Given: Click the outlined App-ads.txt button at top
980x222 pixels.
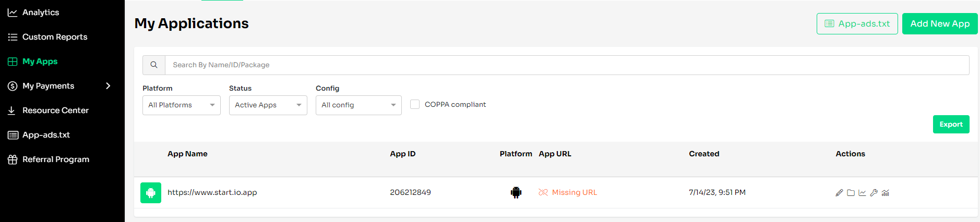Looking at the screenshot, I should [857, 23].
